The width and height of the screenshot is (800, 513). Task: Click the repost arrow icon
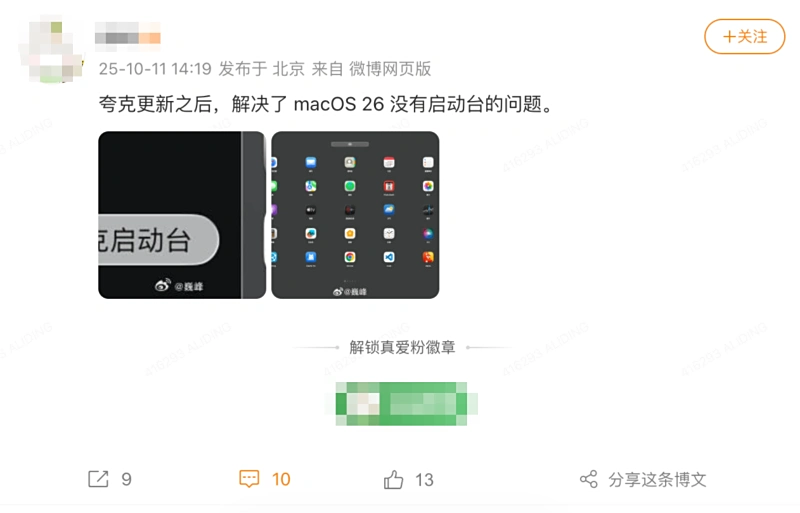pos(98,479)
